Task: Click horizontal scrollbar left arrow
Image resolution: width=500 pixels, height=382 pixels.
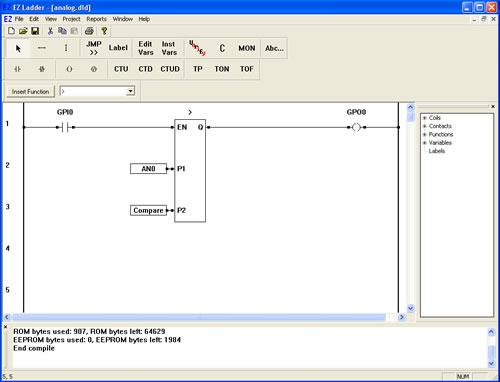Action: tap(7, 317)
